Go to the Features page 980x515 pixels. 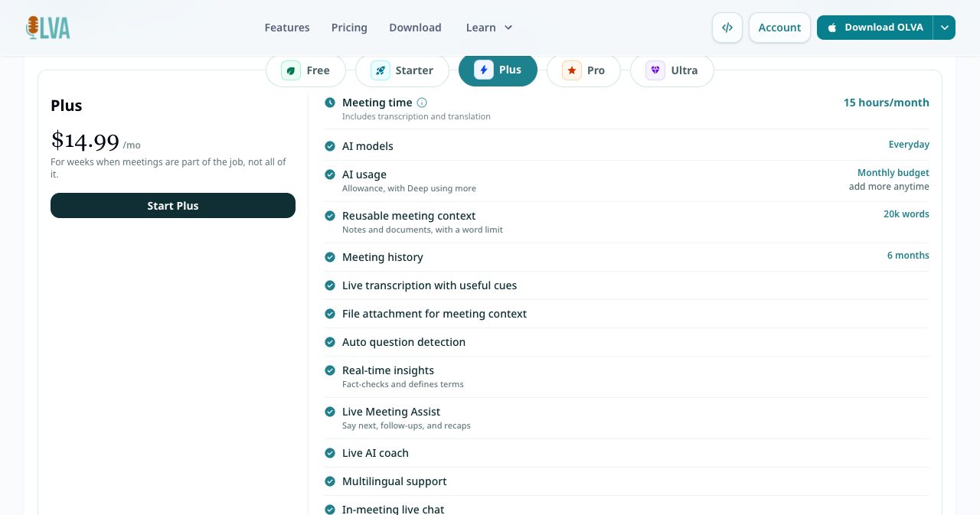pyautogui.click(x=287, y=28)
